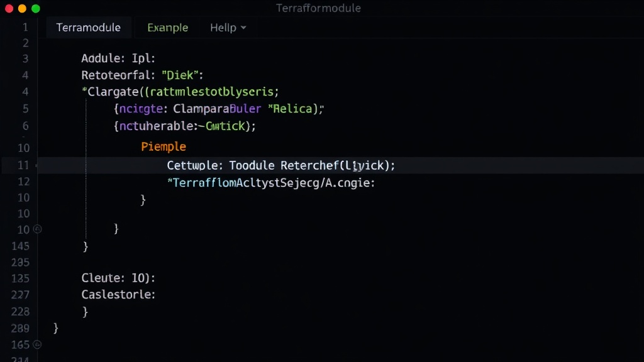Viewport: 644px width, 362px height.
Task: Click line number 289 in gutter
Action: [21, 328]
